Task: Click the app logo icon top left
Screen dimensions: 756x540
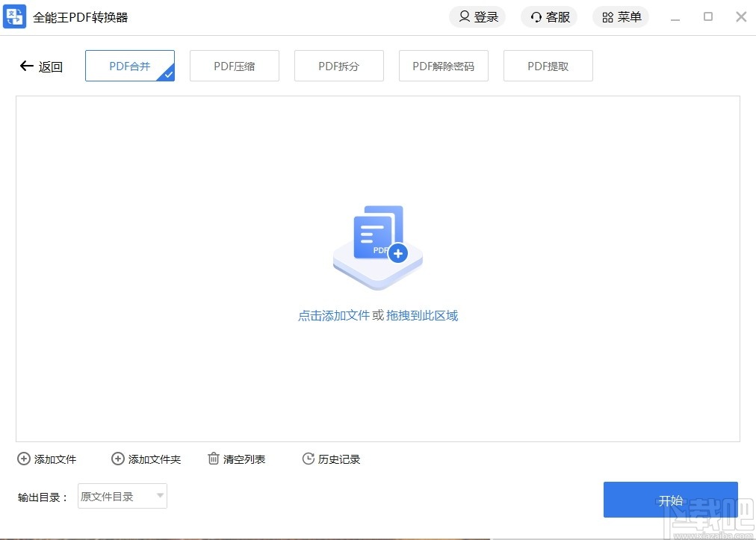Action: click(x=15, y=16)
